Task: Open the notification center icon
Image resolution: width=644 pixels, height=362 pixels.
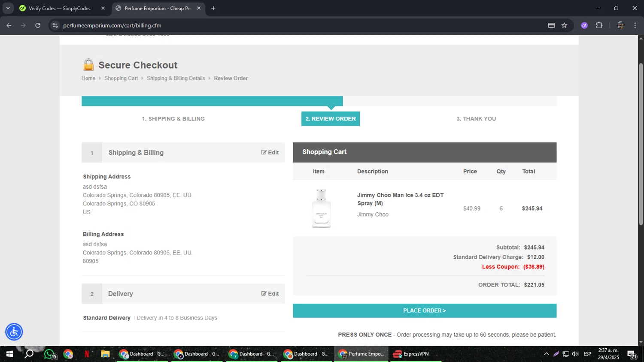Action: (632, 354)
